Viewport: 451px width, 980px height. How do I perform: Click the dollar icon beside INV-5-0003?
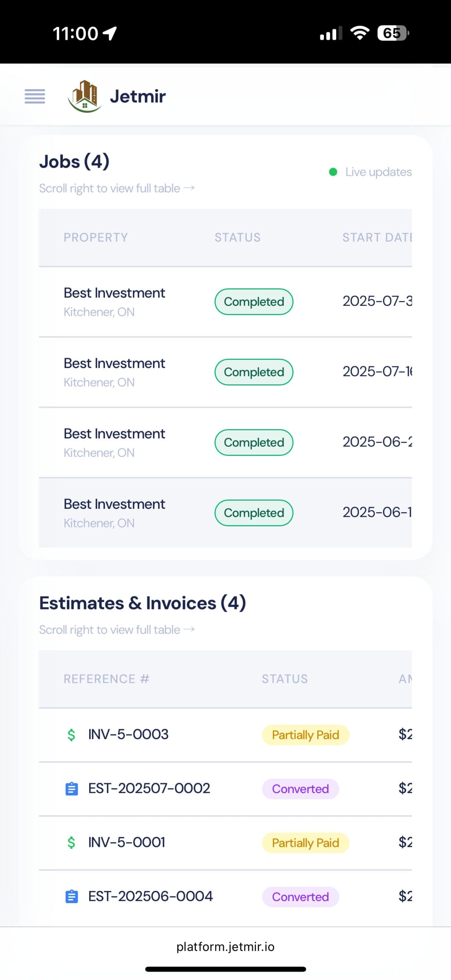tap(71, 735)
